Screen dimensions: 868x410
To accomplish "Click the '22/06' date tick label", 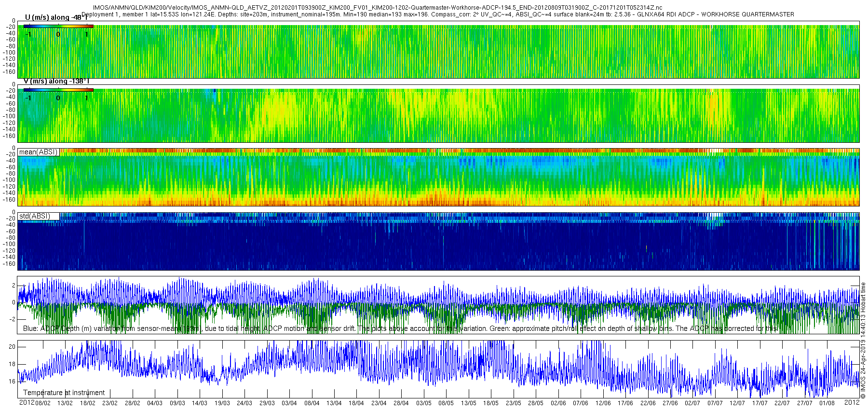I will [x=648, y=403].
